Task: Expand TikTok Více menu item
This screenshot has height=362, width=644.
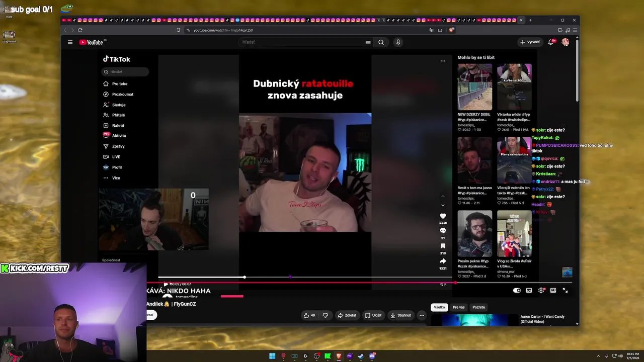Action: point(116,178)
